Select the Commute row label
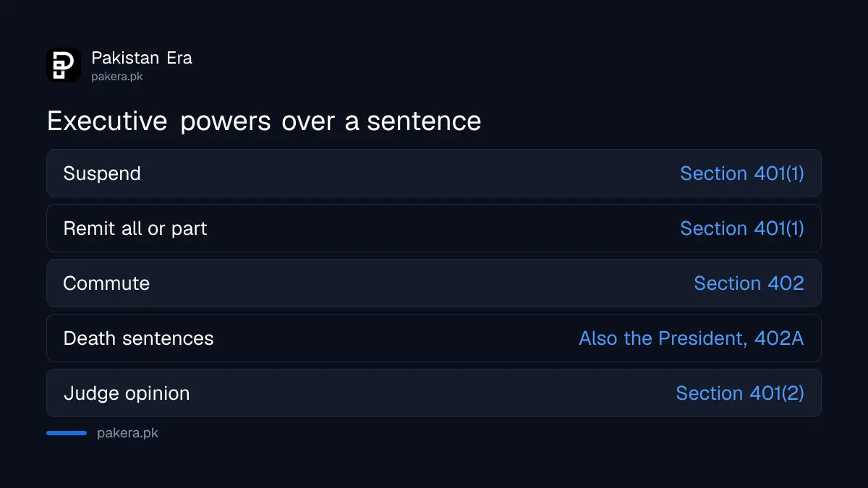Screen dimensions: 868x488 pyautogui.click(x=106, y=283)
